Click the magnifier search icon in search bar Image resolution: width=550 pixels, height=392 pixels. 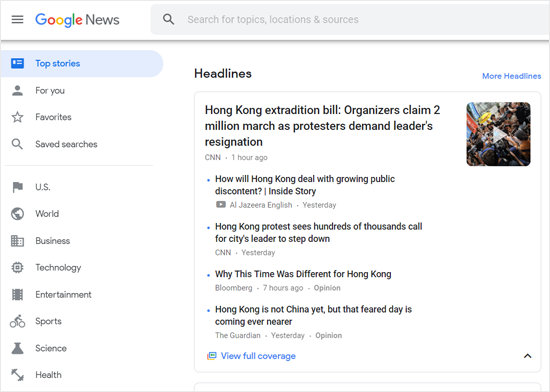(x=168, y=19)
